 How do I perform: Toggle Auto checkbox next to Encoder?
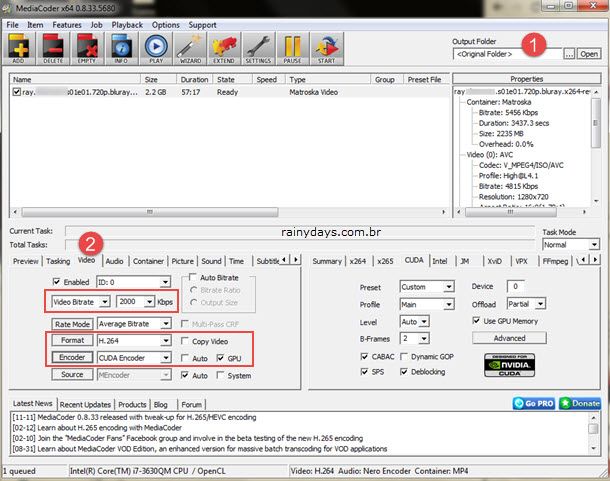pyautogui.click(x=185, y=358)
